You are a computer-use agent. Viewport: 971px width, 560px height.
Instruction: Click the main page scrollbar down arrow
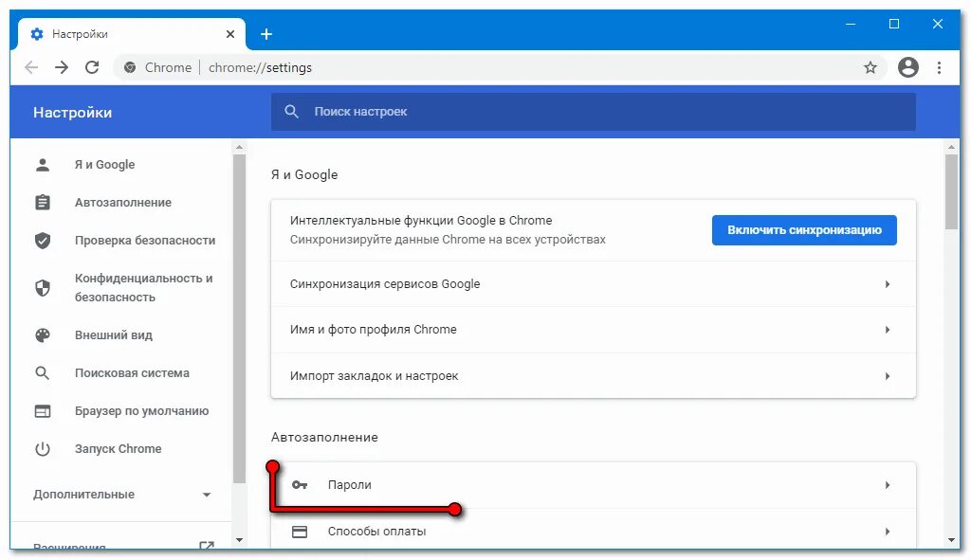coord(951,540)
